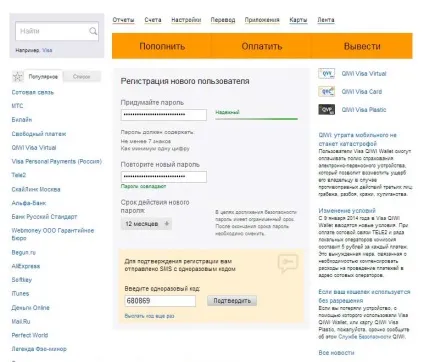The height and width of the screenshot is (362, 424).
Task: Focus the one-time code field 680869
Action: pyautogui.click(x=160, y=301)
